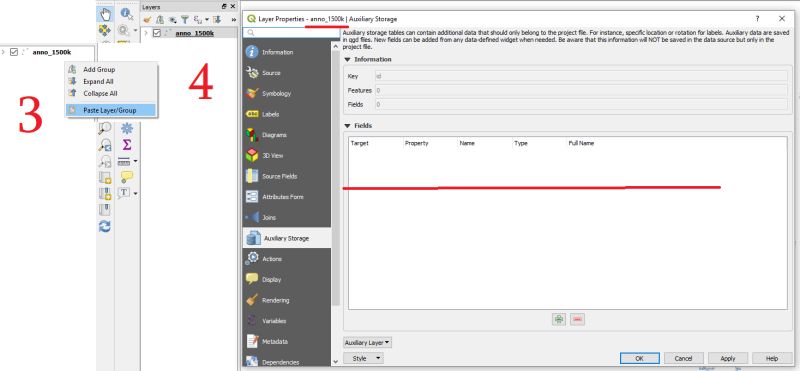The image size is (800, 371).
Task: Open the Actions section
Action: (287, 259)
